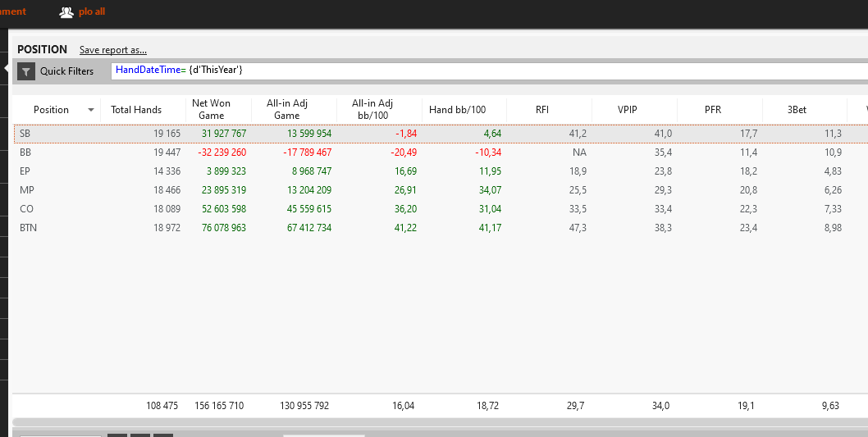Click the PFR column header

tap(712, 110)
